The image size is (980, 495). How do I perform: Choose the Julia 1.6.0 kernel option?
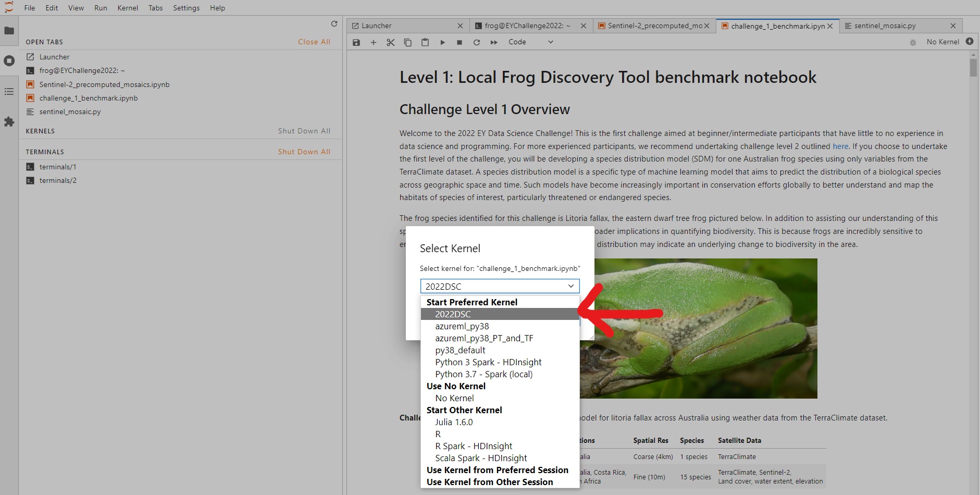pos(500,422)
